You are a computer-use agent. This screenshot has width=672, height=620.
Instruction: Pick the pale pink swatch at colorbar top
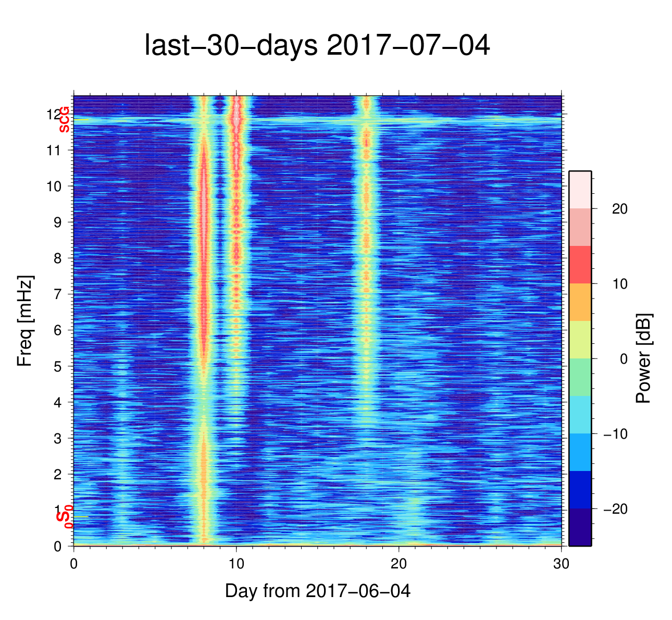pyautogui.click(x=580, y=190)
